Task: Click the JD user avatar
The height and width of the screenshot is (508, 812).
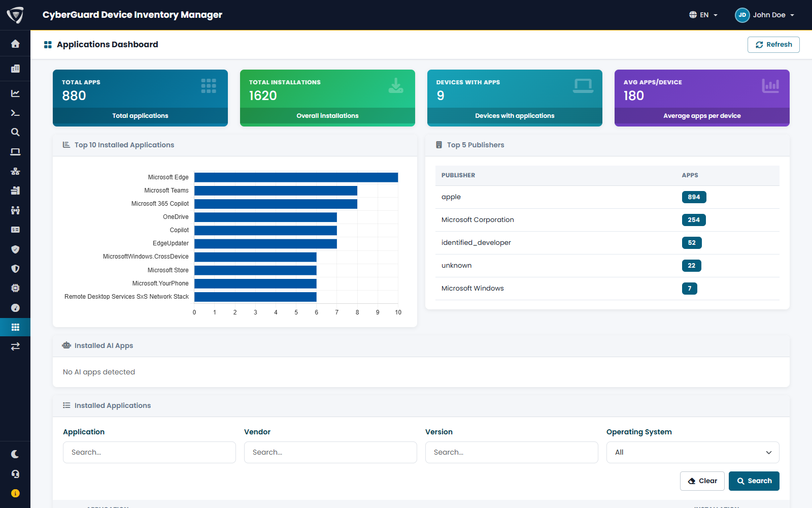Action: coord(742,15)
